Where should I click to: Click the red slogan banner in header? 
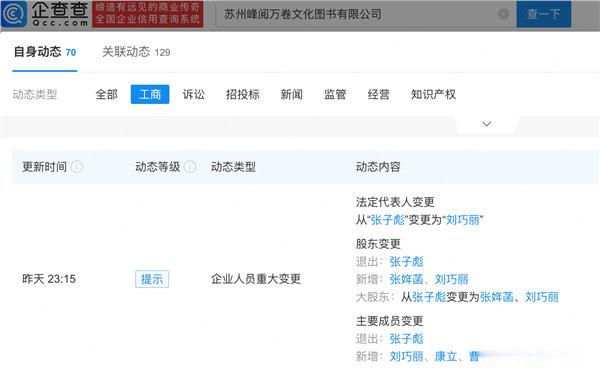point(148,14)
